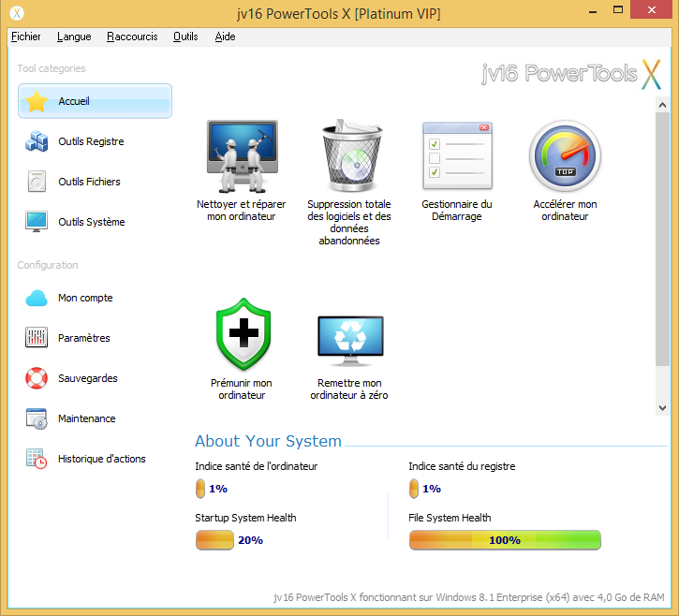Viewport: 679px width, 616px height.
Task: Click the Paramètres equalizer icon
Action: coord(37,338)
